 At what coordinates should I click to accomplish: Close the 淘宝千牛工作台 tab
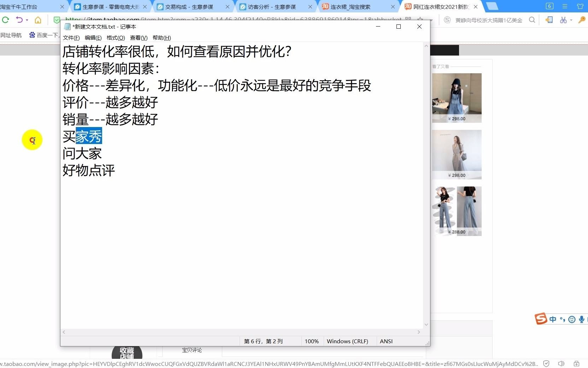62,7
